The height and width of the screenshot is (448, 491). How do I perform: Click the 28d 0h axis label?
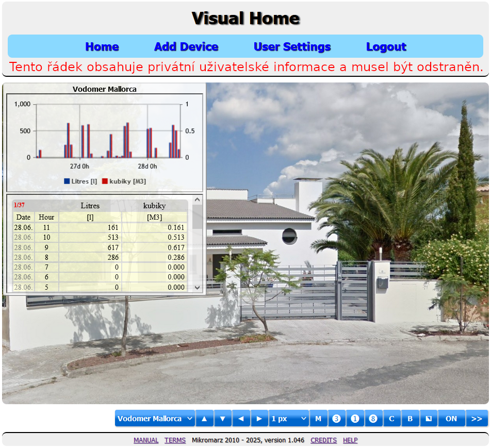tap(148, 166)
